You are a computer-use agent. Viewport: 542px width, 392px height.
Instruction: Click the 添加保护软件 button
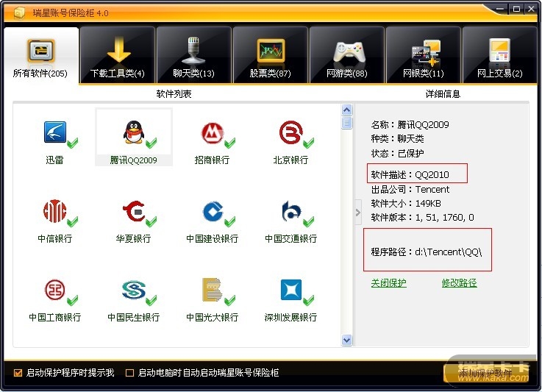(x=485, y=374)
